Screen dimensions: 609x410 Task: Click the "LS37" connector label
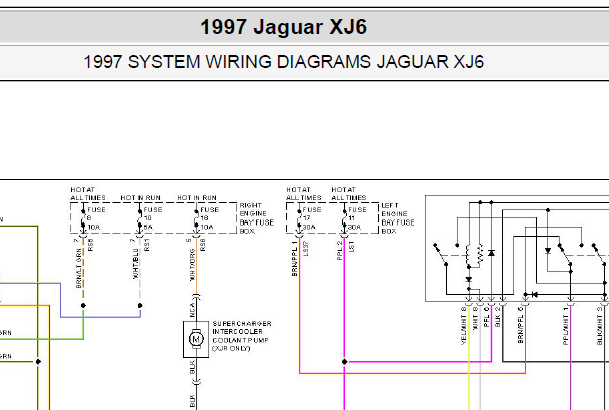306,248
